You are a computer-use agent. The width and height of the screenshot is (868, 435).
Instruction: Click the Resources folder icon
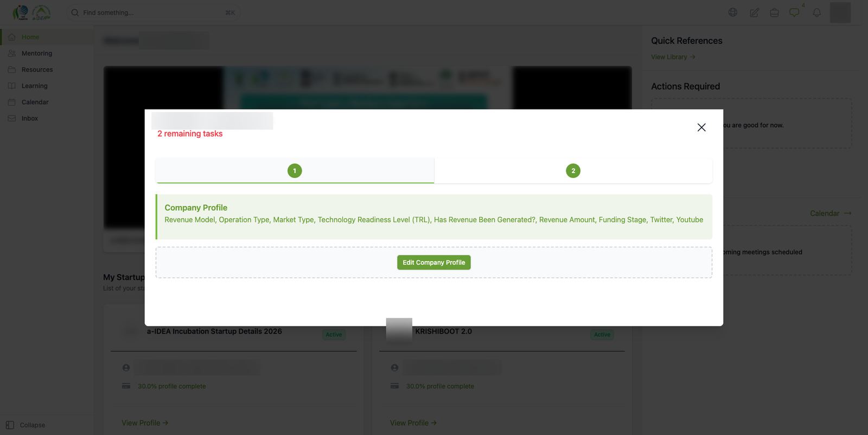tap(12, 69)
